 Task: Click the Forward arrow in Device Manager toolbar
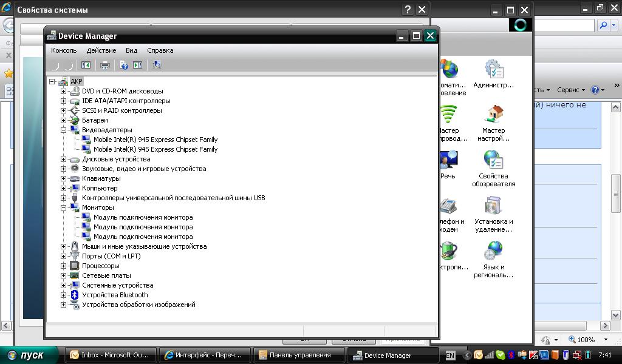pyautogui.click(x=69, y=65)
